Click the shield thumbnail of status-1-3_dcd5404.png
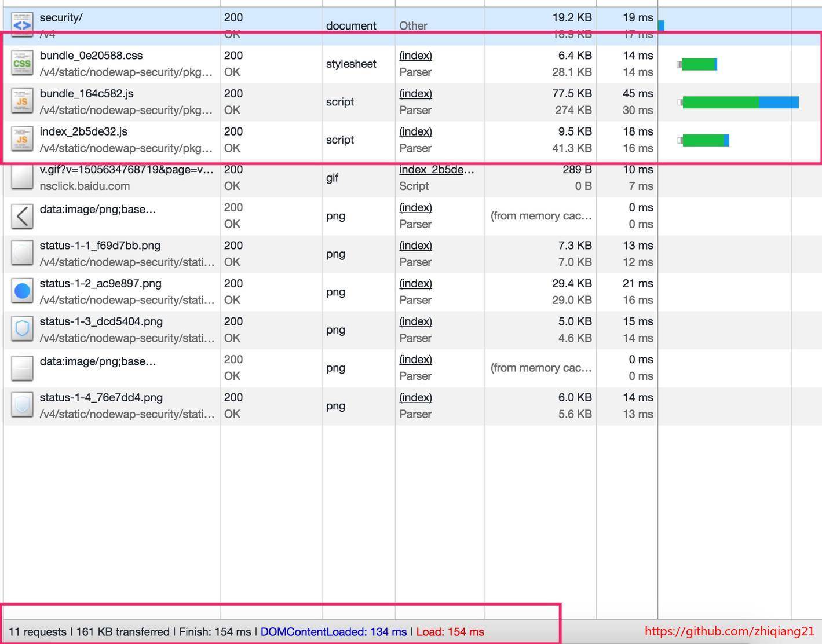This screenshot has width=822, height=644. 22,330
